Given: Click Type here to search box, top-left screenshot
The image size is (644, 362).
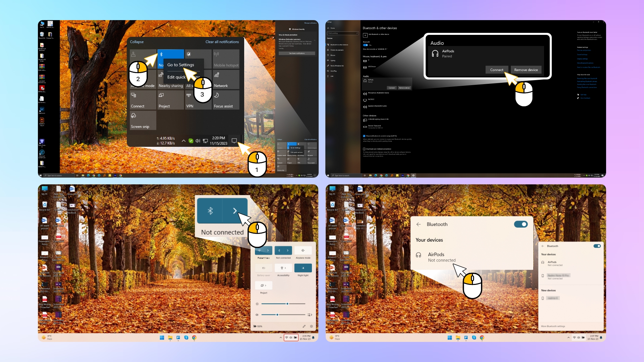Looking at the screenshot, I should 58,175.
